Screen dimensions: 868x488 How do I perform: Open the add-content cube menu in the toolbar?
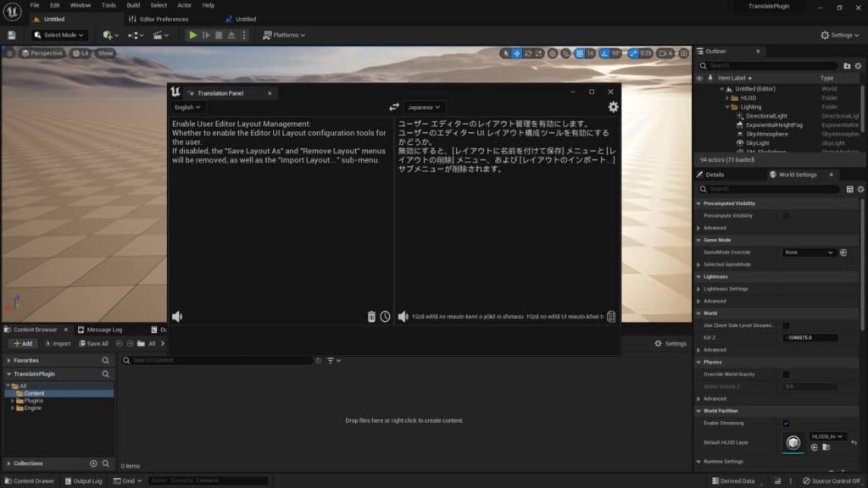pyautogui.click(x=110, y=35)
